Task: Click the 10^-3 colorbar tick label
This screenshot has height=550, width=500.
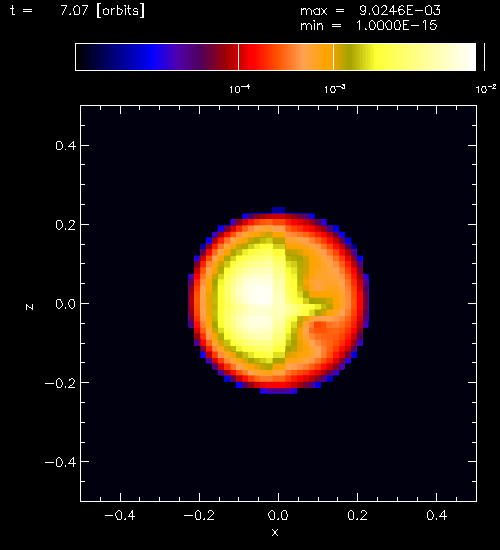Action: pos(334,89)
